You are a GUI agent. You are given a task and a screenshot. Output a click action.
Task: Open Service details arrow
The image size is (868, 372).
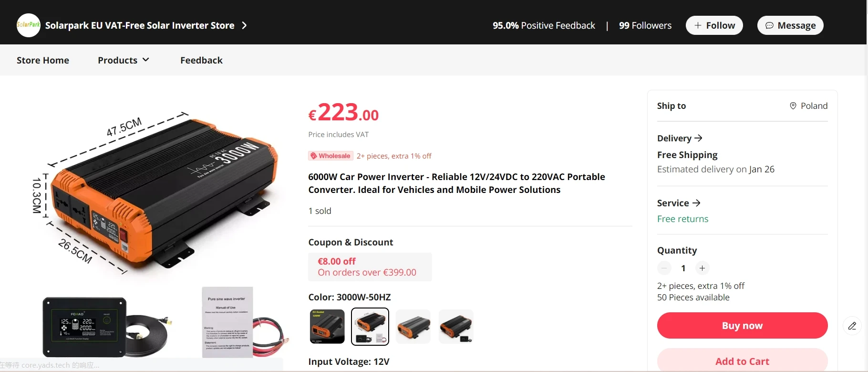click(x=696, y=203)
